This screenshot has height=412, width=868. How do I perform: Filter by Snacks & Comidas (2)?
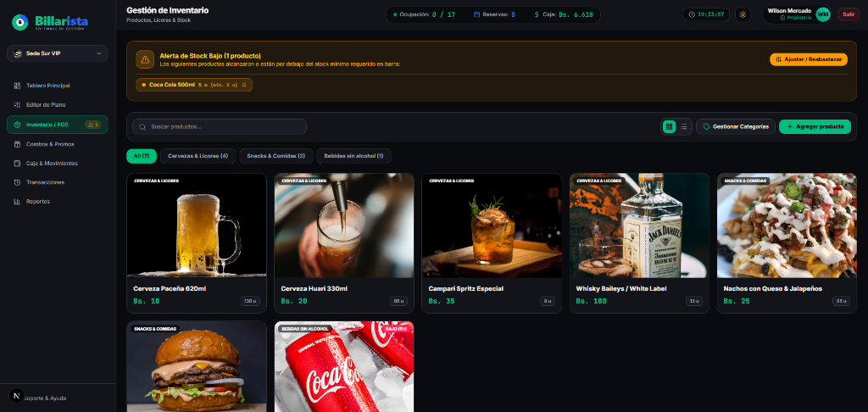click(x=276, y=156)
